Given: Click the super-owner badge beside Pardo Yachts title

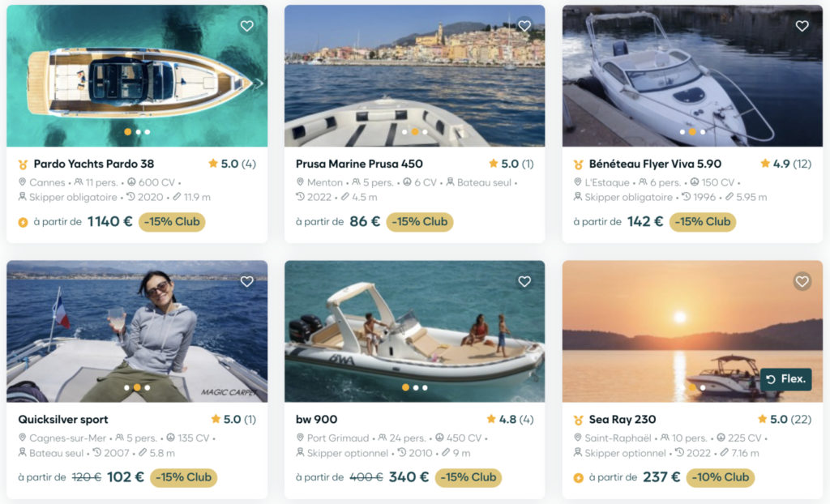Looking at the screenshot, I should [x=24, y=164].
